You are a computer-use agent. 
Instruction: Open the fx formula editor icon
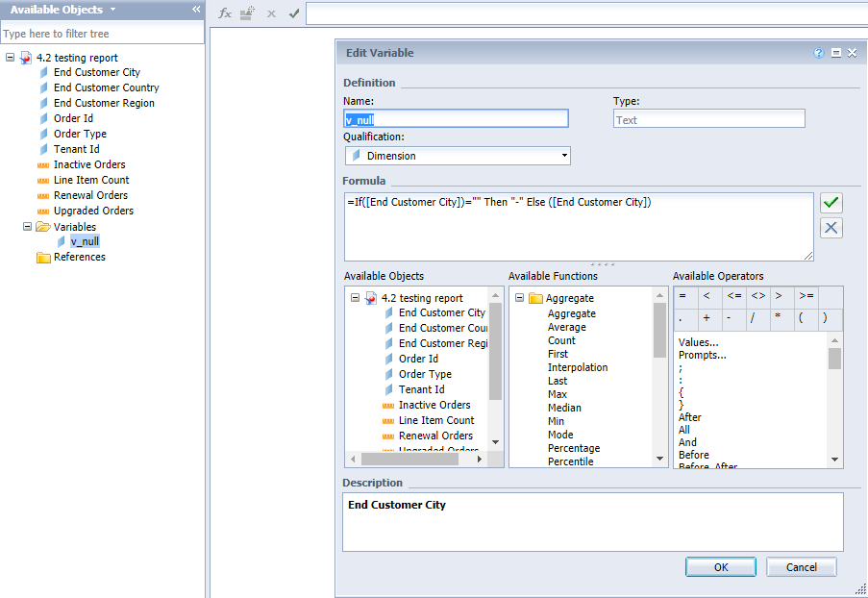tap(225, 13)
